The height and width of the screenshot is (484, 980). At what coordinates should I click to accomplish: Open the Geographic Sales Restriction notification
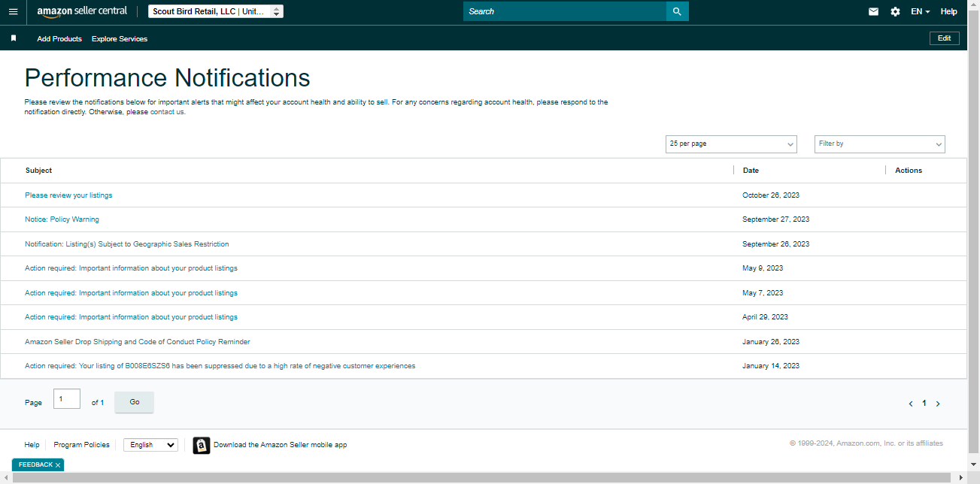point(126,244)
